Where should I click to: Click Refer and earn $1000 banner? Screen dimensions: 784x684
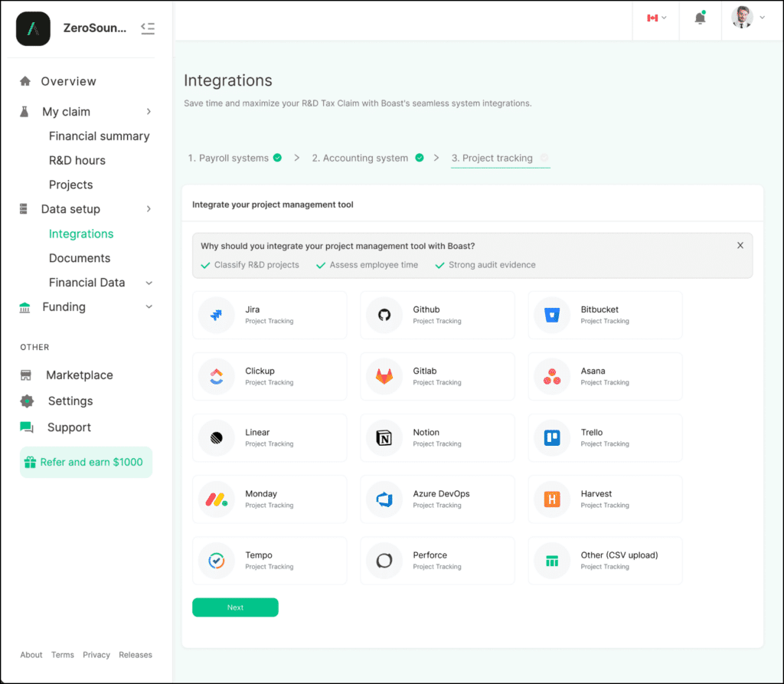point(86,462)
